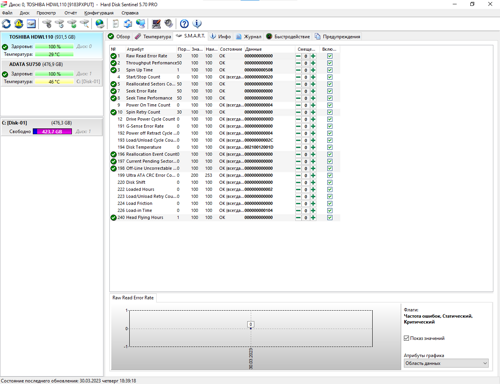The width and height of the screenshot is (500, 384).
Task: Click the green health checkmark for ADATA SU750
Action: click(5, 74)
